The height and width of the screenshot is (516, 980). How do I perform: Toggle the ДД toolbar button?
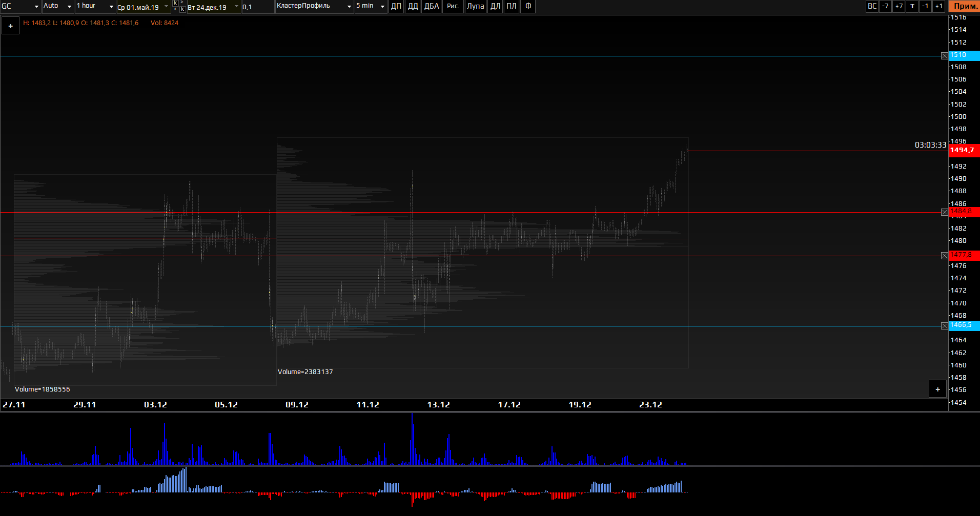[x=413, y=6]
